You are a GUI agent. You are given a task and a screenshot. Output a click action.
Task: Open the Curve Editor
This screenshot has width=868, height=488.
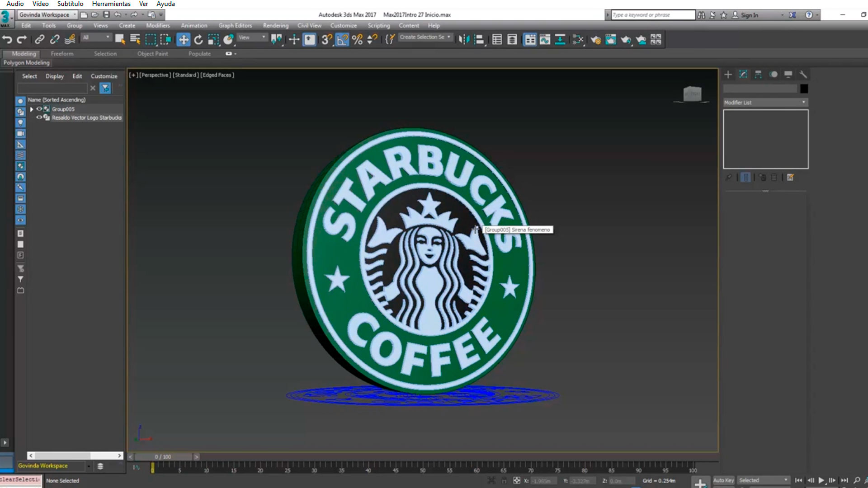pyautogui.click(x=545, y=40)
